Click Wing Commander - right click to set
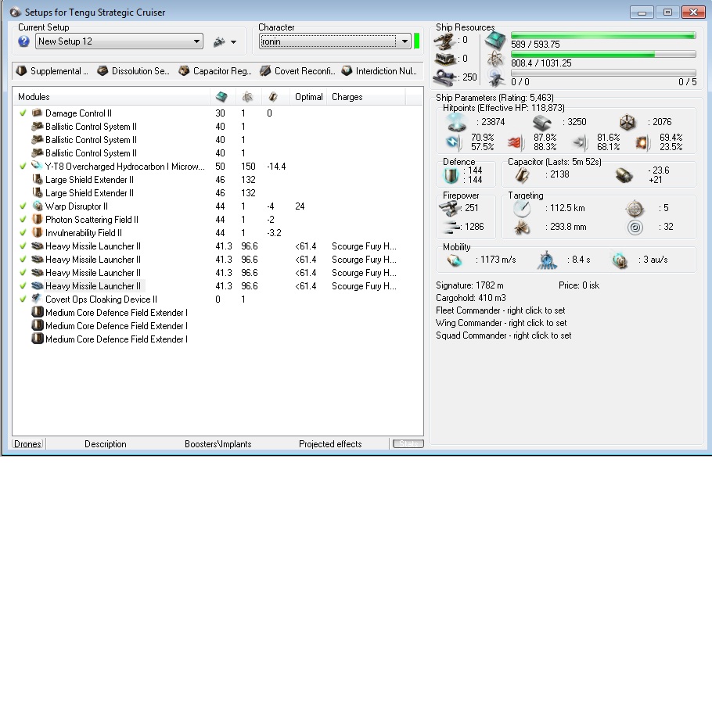Screen dimensions: 712x728 tap(502, 323)
